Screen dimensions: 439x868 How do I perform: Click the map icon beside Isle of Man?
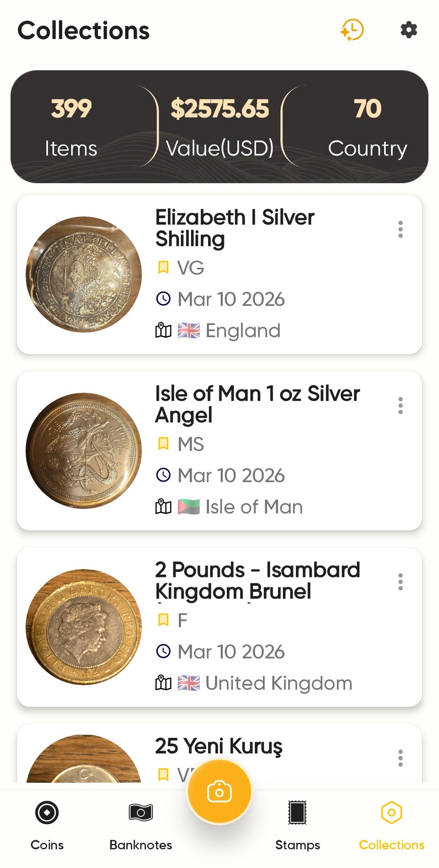pos(163,507)
